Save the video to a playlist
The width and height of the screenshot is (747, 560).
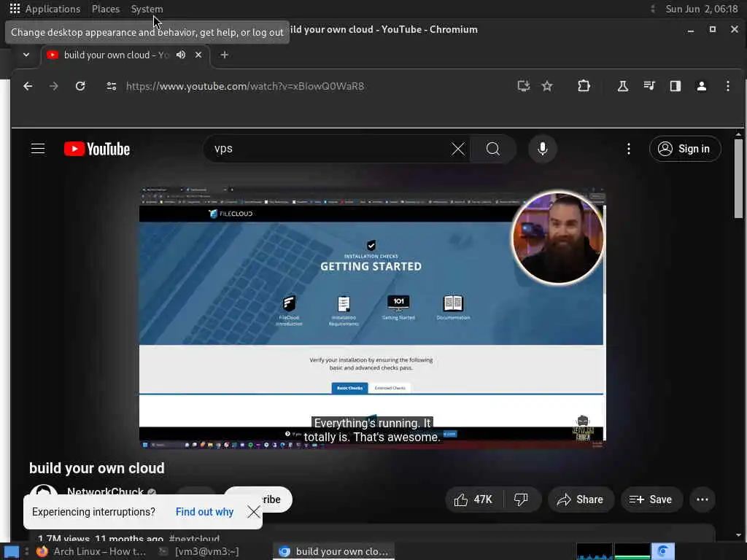pos(651,499)
